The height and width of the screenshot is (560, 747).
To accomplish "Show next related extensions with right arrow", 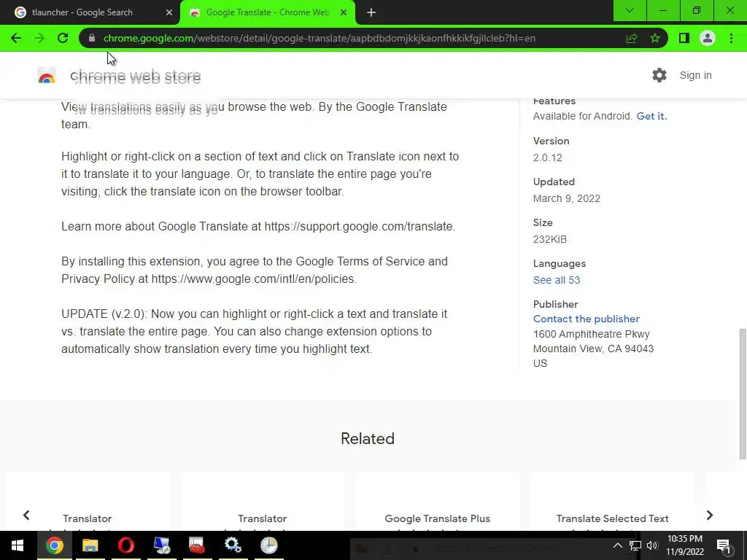I will 710,516.
